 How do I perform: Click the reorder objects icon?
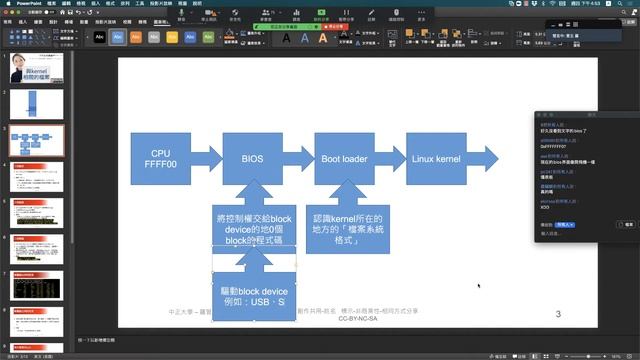(457, 34)
